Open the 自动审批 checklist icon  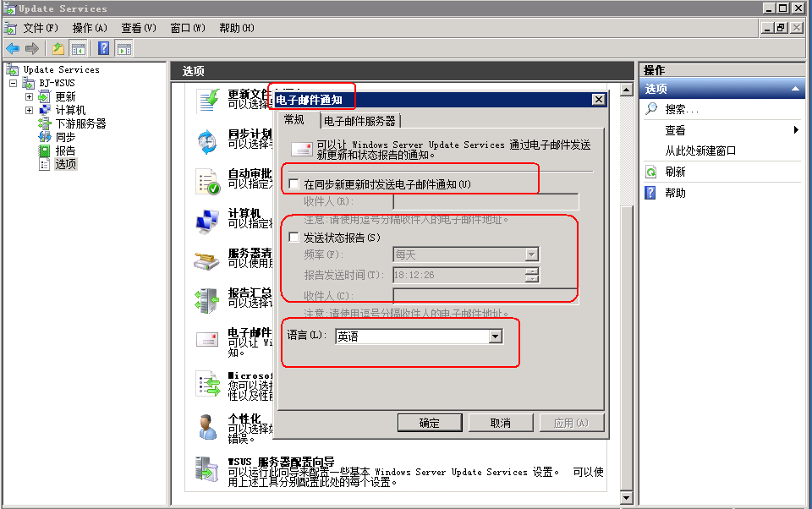(208, 182)
